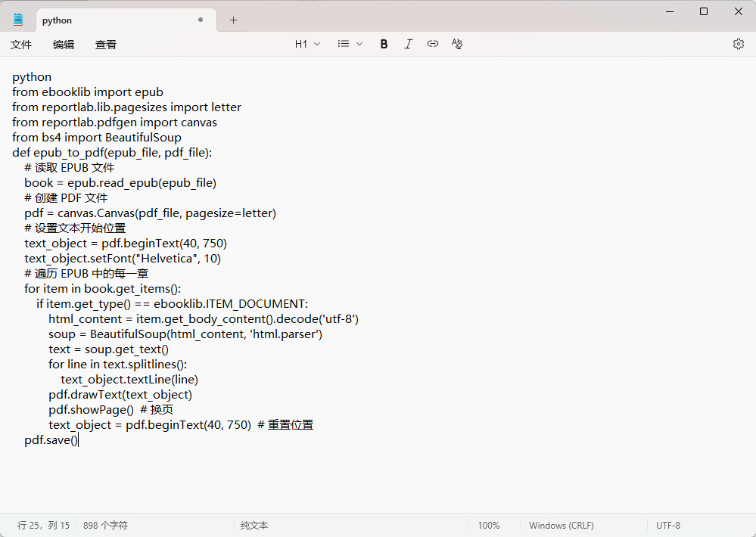Expand the list style chevron
The width and height of the screenshot is (756, 537).
359,44
